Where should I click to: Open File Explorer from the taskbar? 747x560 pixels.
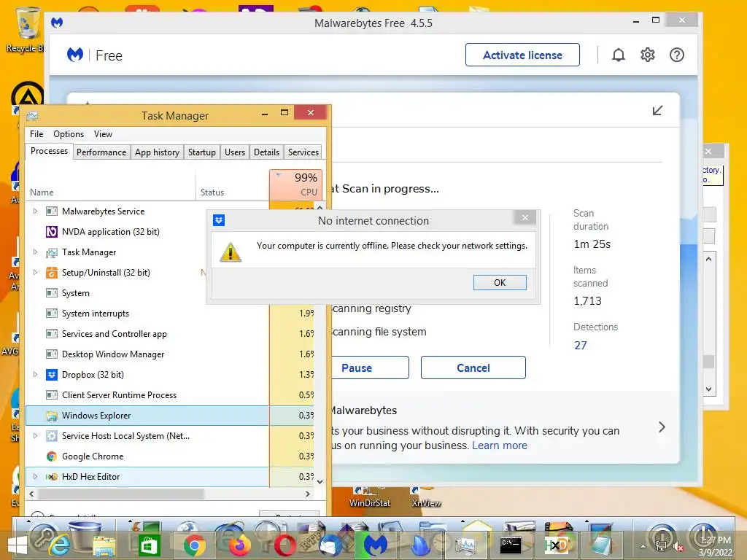coord(104,546)
